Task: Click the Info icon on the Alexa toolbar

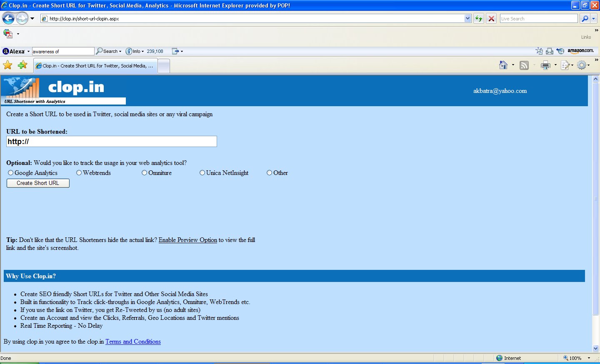Action: (129, 51)
